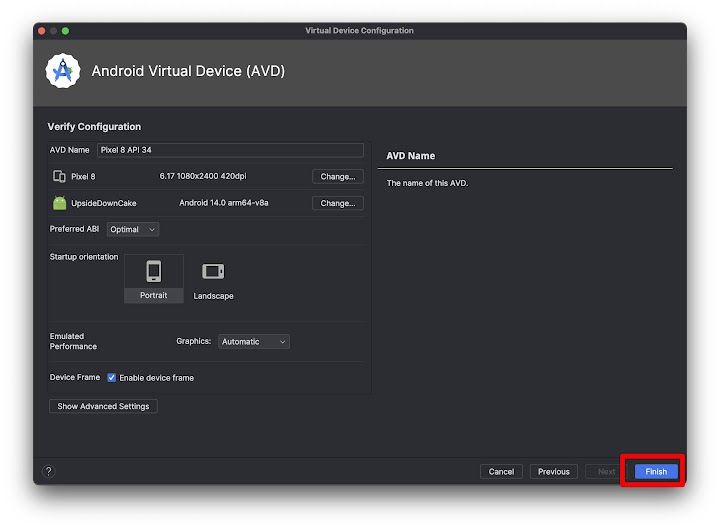Click the green zoom window button
This screenshot has width=720, height=529.
point(66,31)
